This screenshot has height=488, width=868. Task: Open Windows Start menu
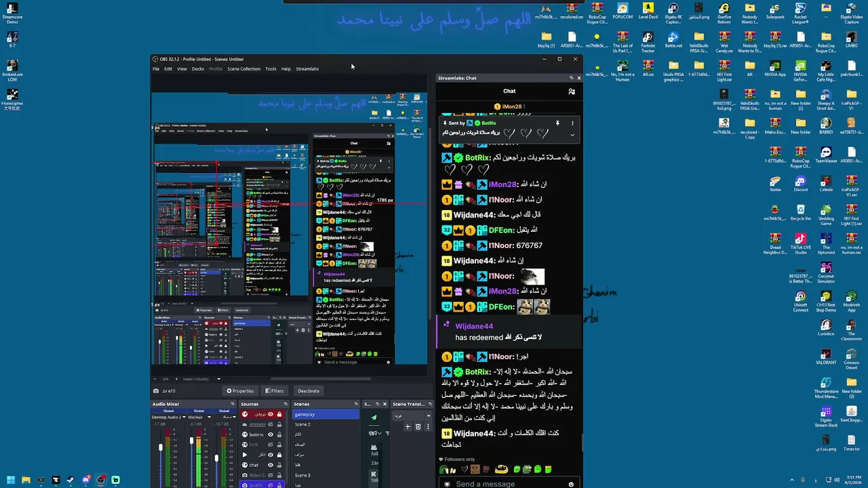[11, 480]
